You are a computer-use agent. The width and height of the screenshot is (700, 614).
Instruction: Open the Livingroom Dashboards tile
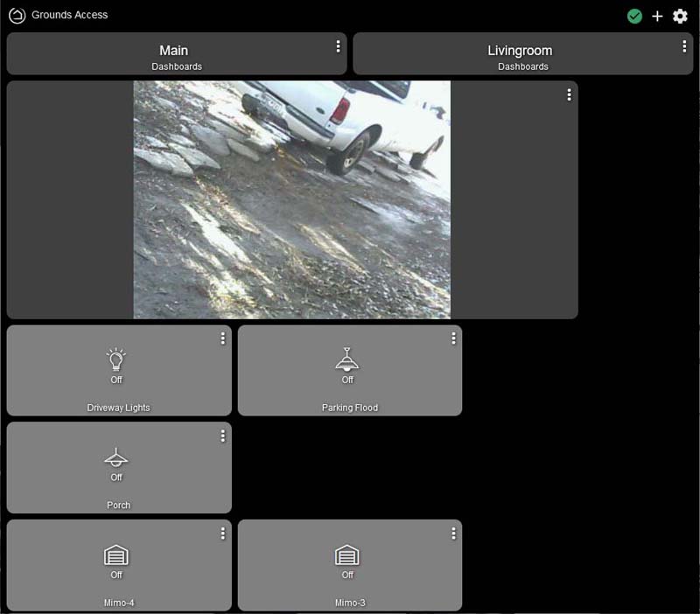(522, 53)
